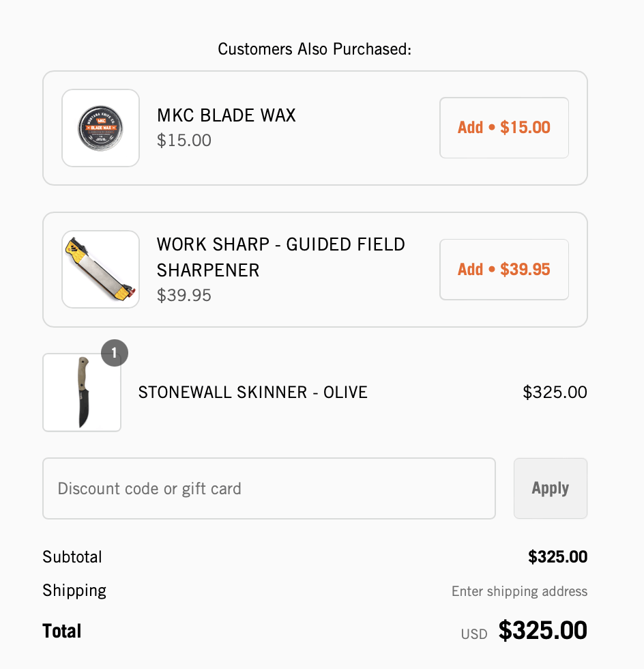Click the Enter shipping address text

[519, 591]
